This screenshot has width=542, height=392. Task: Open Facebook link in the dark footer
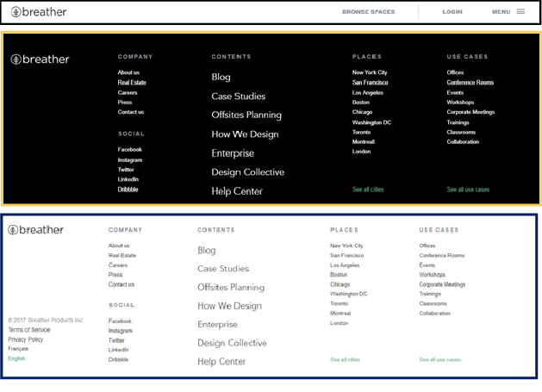coord(130,150)
